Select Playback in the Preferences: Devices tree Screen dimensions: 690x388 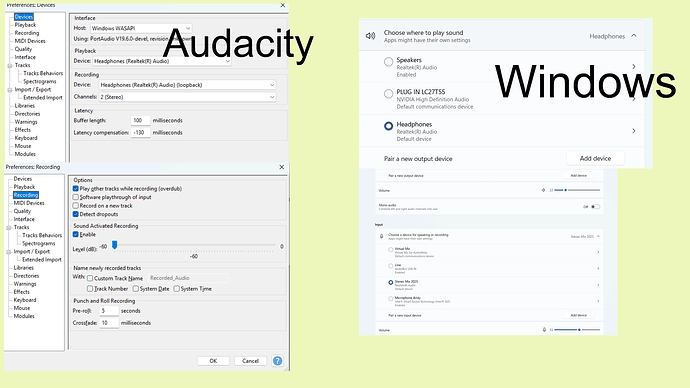[x=25, y=25]
